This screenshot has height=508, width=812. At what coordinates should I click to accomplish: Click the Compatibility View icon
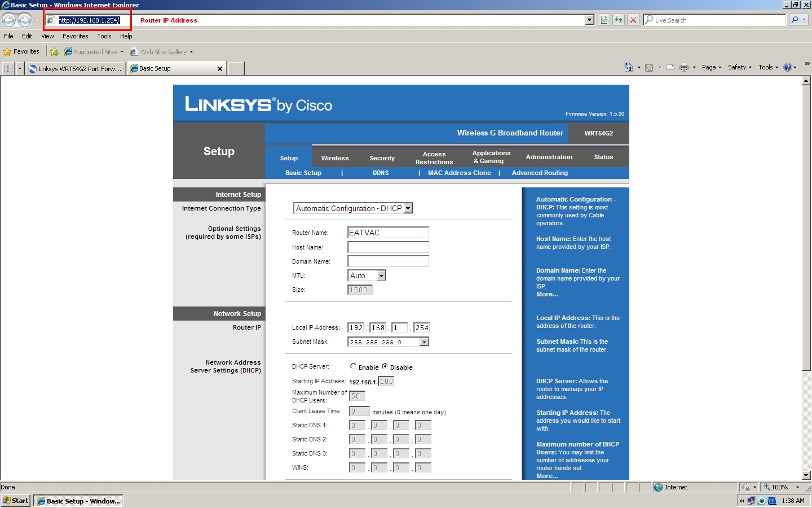pos(604,20)
